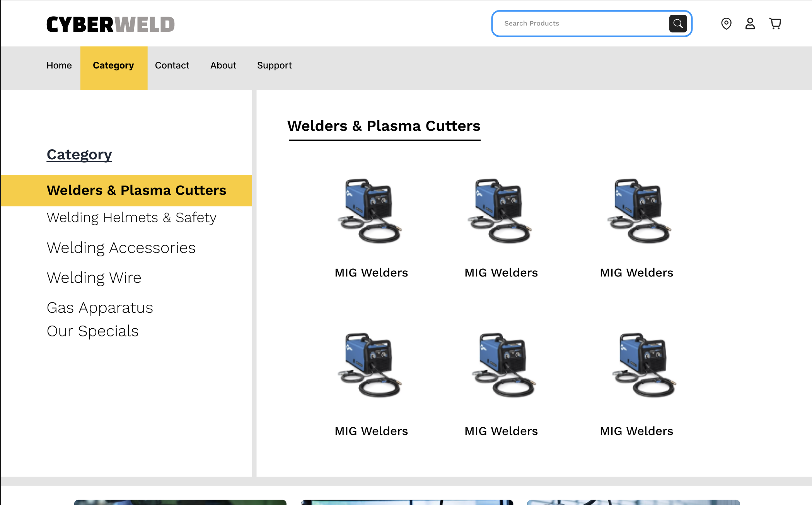Click the CyberWeld logo
812x505 pixels.
[x=111, y=24]
